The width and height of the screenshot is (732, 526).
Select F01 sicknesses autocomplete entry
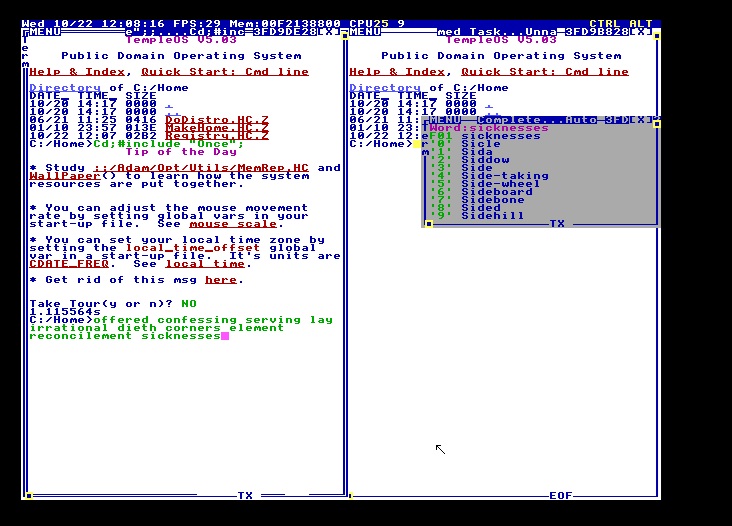coord(485,136)
